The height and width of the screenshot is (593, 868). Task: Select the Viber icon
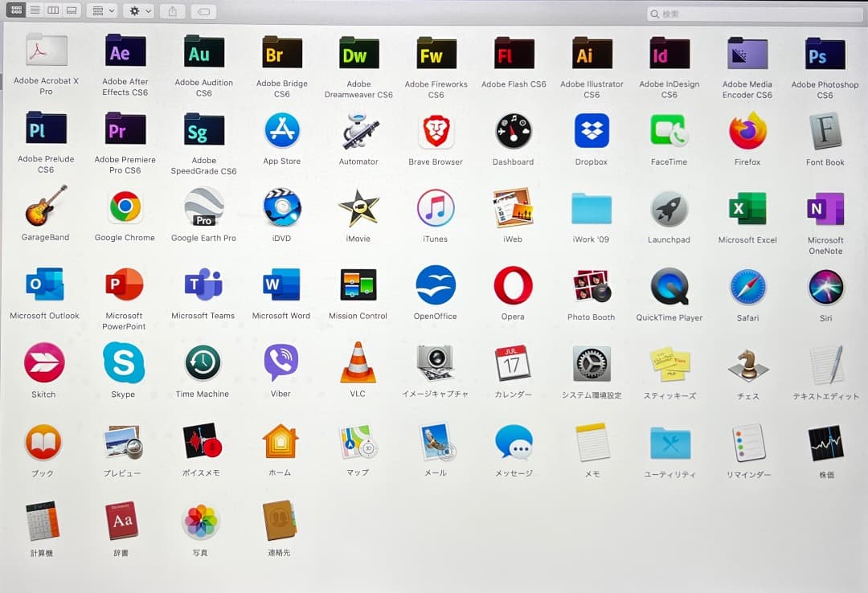281,362
